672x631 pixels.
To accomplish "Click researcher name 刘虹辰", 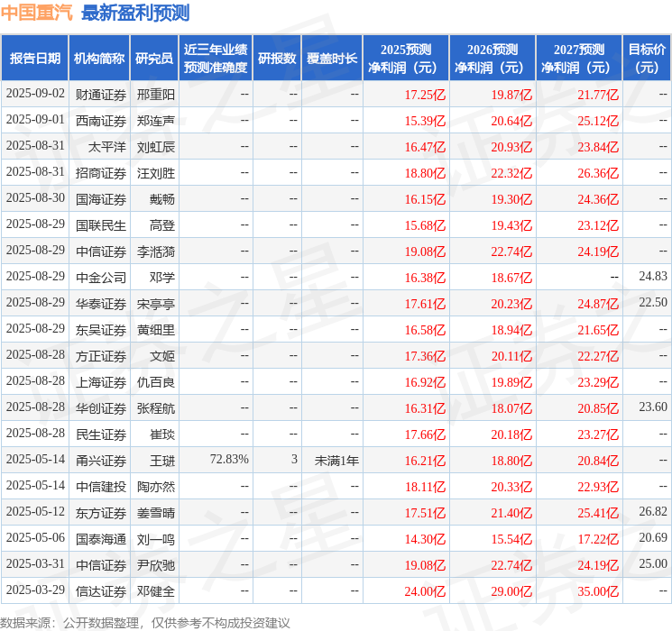I will pyautogui.click(x=155, y=147).
